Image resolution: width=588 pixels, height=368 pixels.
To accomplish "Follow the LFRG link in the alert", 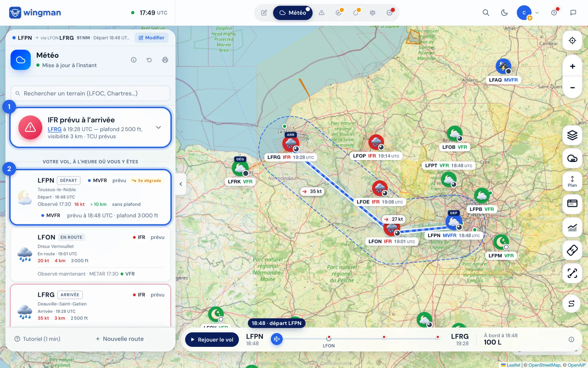I will point(55,129).
